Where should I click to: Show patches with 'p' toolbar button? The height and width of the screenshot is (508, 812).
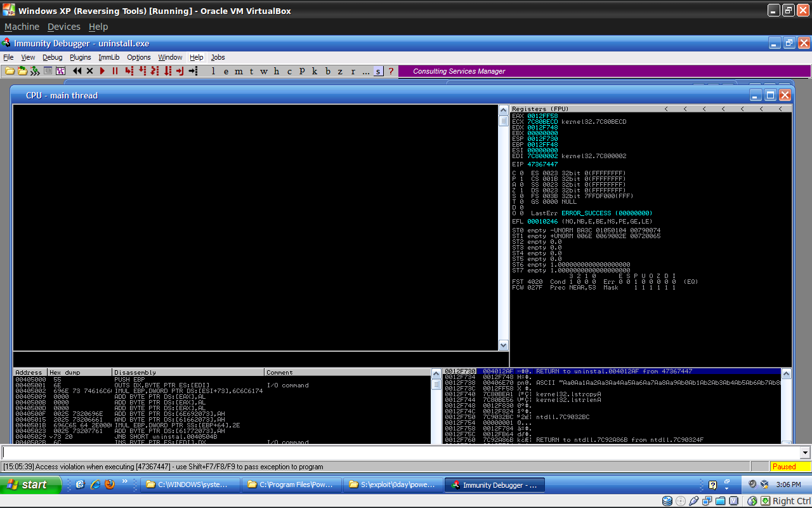(302, 71)
